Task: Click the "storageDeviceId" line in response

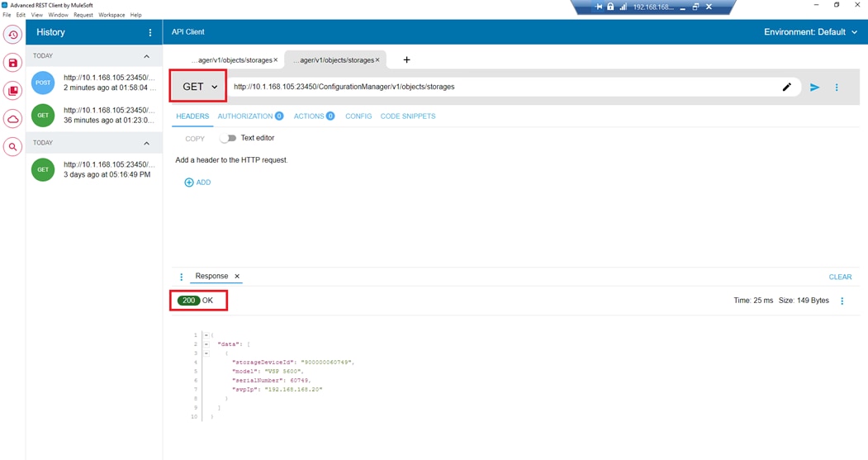Action: [x=293, y=362]
